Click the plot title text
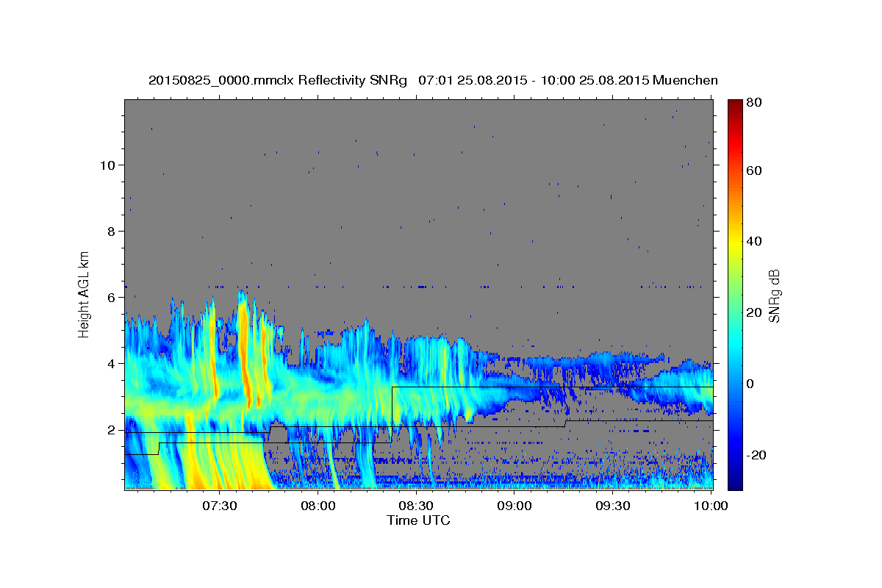The height and width of the screenshot is (588, 882). [433, 80]
